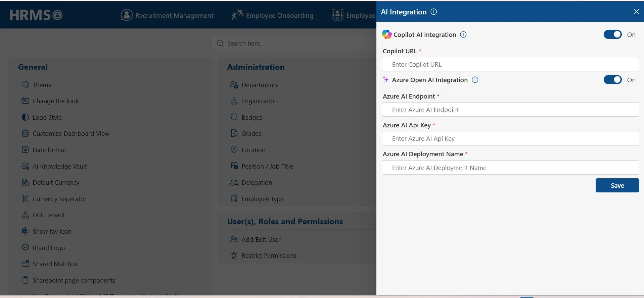The height and width of the screenshot is (298, 644).
Task: Click the Theme palette icon
Action: (25, 84)
